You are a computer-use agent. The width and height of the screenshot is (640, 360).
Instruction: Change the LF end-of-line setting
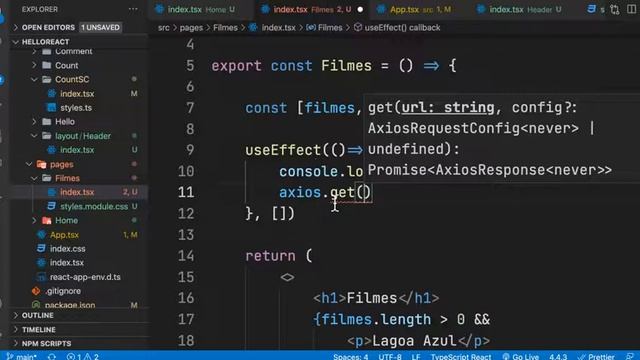(416, 356)
